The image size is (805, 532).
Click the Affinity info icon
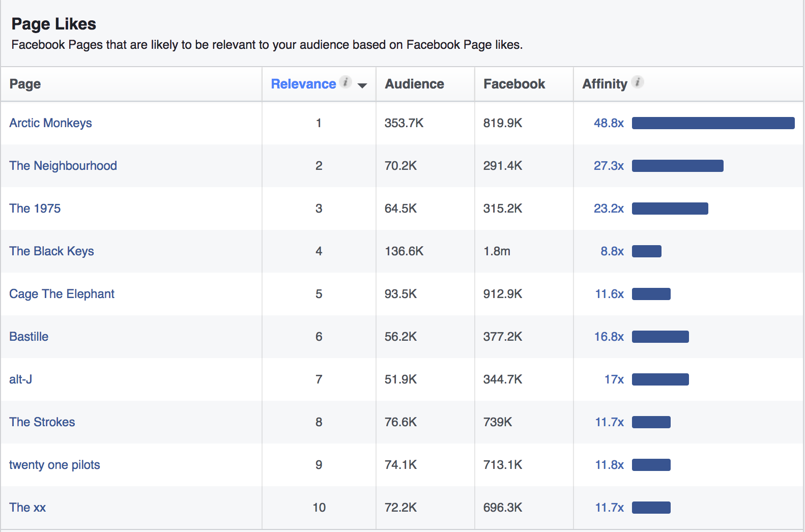tap(638, 82)
